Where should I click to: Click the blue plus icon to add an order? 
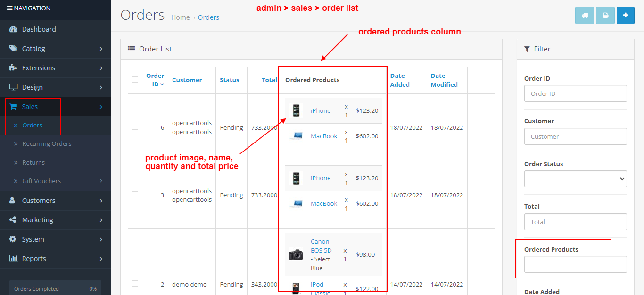click(625, 15)
